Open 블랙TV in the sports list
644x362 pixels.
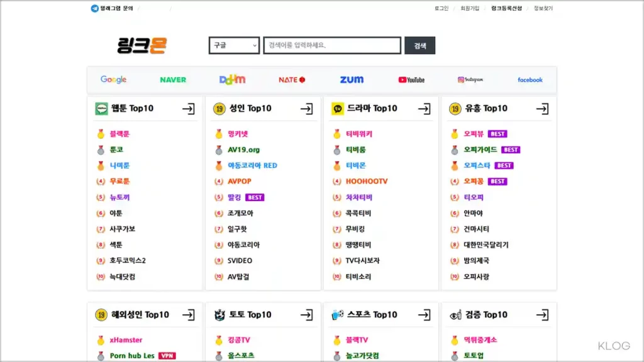[357, 340]
